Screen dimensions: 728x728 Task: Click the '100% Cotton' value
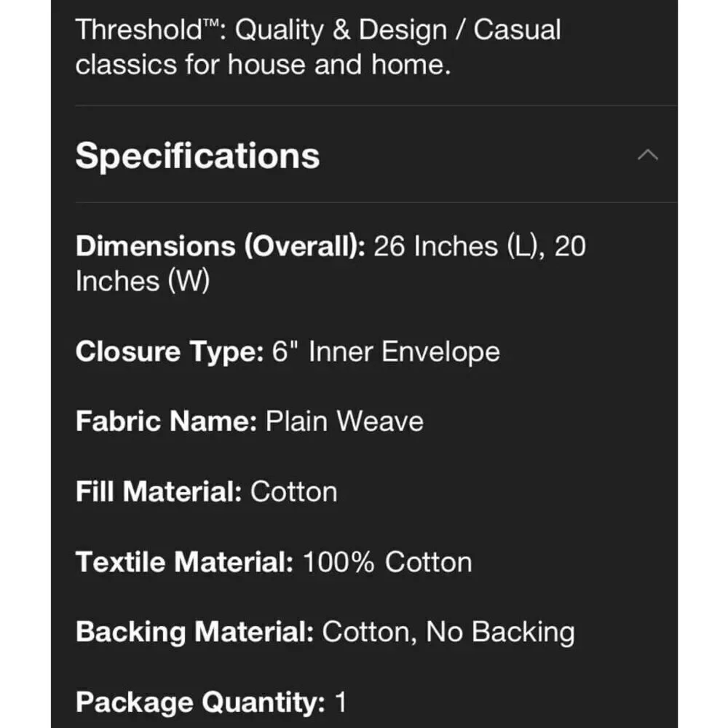tap(387, 562)
